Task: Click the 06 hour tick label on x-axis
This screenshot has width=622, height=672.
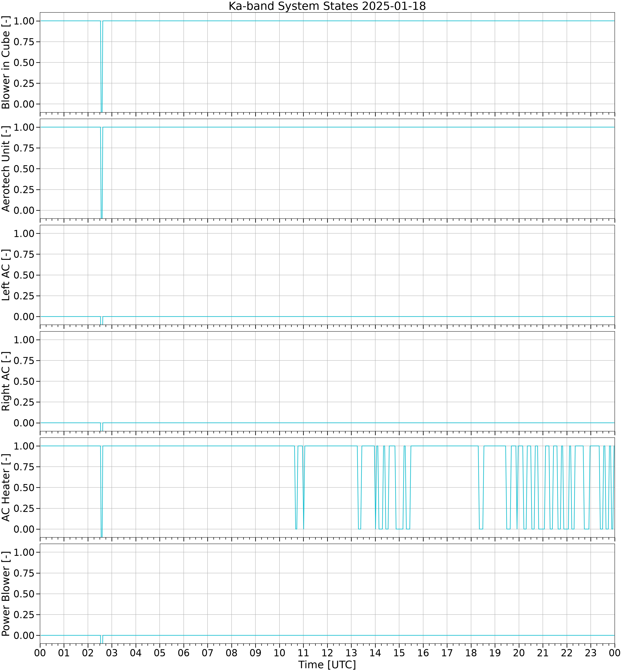Action: (184, 653)
